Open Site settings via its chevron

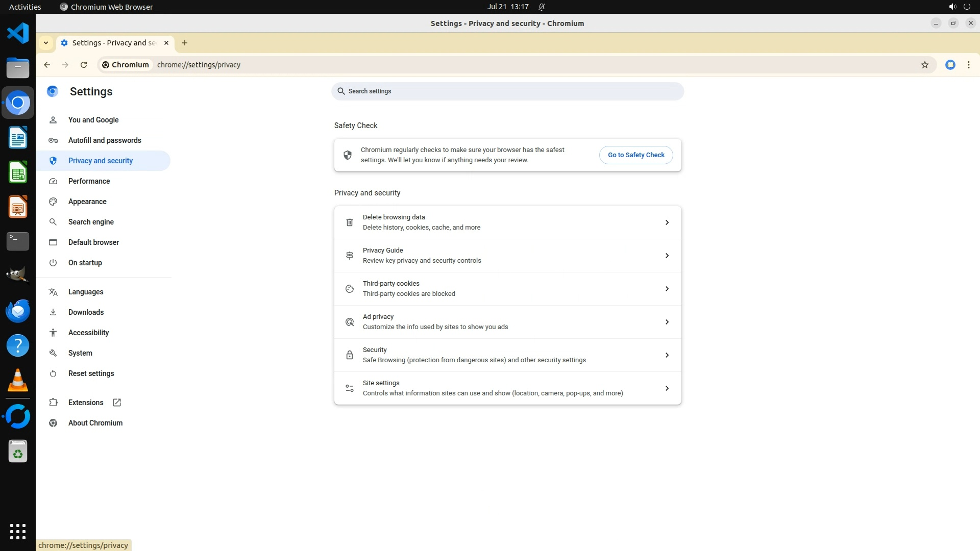point(667,388)
